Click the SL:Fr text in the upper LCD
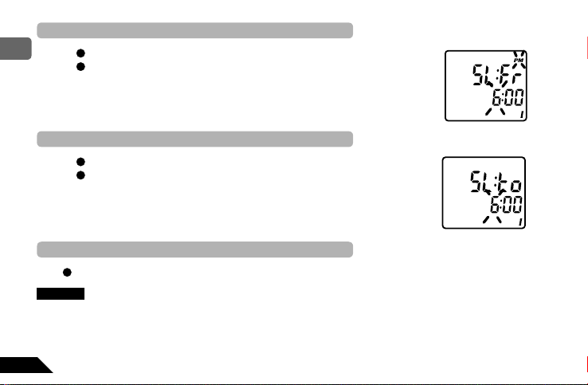Screen dimensions: 588x385 497,75
